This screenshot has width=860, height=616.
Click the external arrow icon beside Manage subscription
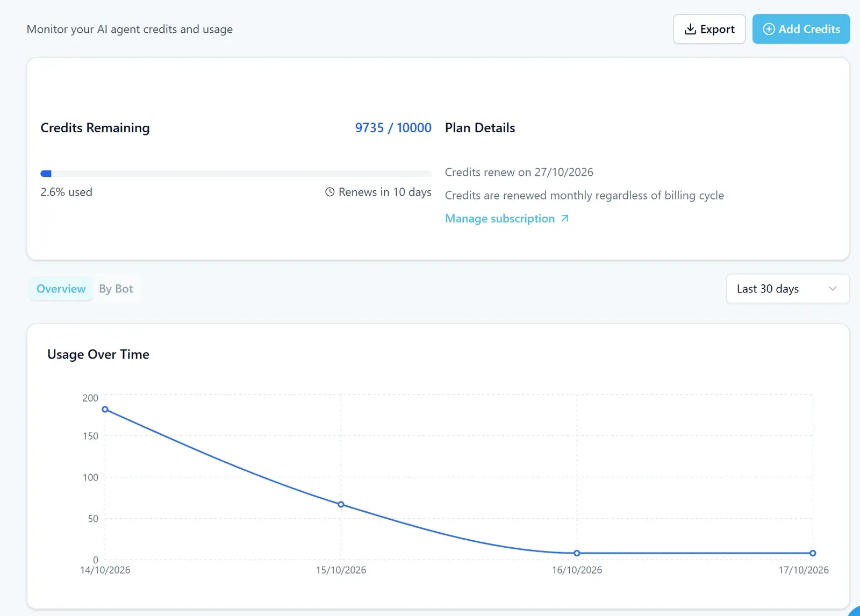564,218
